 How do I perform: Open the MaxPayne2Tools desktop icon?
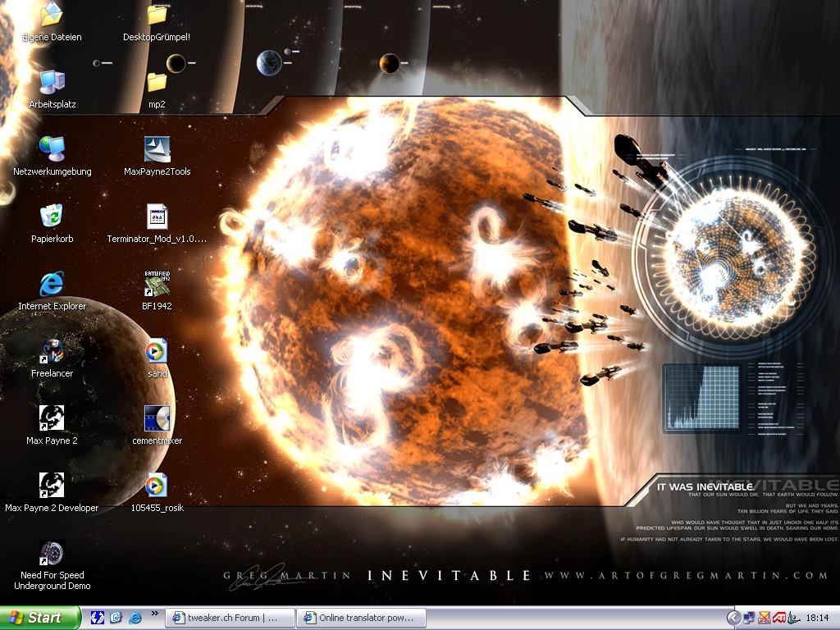[157, 149]
